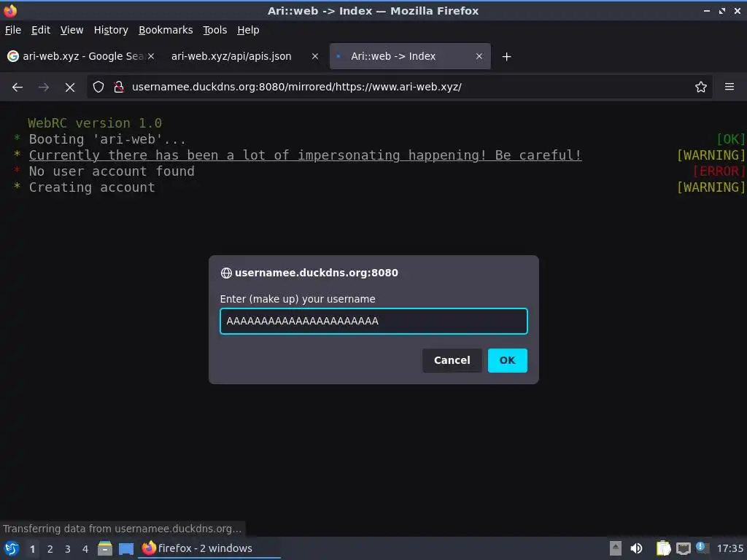Go back to the previous page
747x560 pixels.
pyautogui.click(x=18, y=87)
